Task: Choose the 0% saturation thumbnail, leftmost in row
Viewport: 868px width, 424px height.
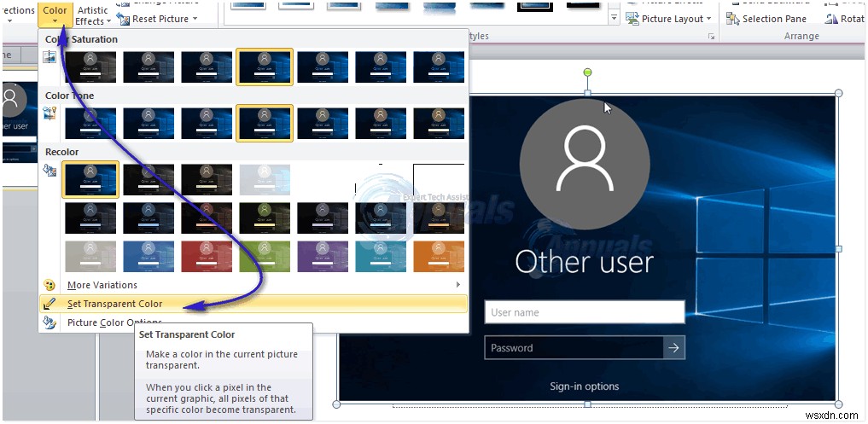Action: pyautogui.click(x=90, y=67)
